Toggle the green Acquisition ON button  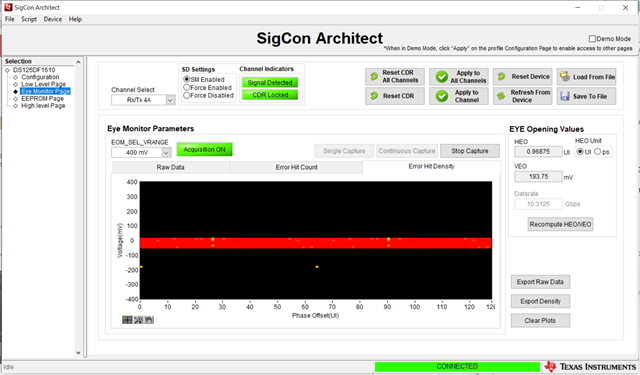pyautogui.click(x=204, y=150)
